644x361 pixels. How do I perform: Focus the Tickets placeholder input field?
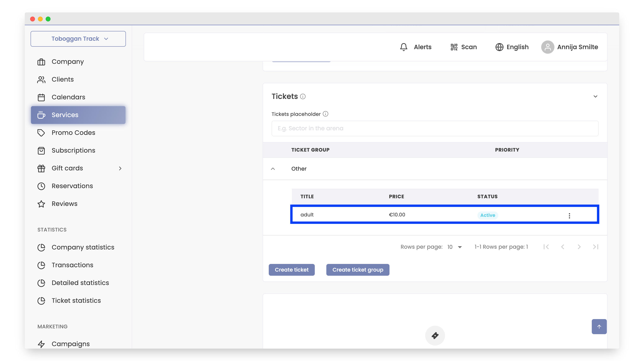pyautogui.click(x=435, y=129)
